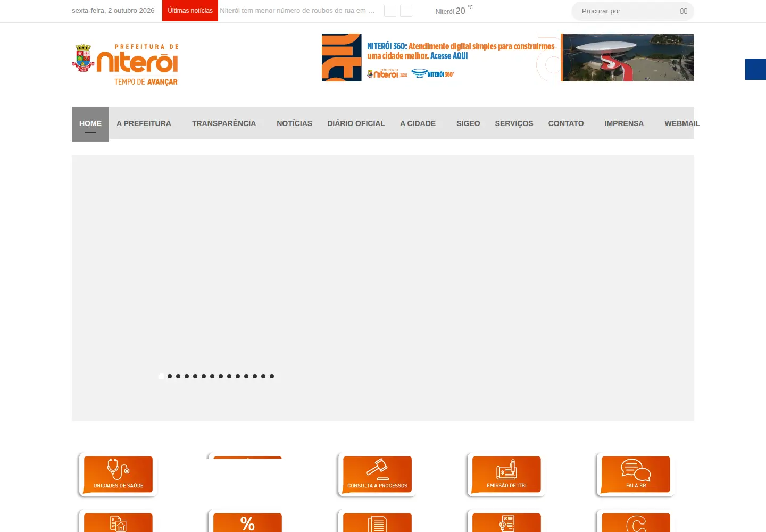The image size is (766, 532).
Task: Open the A Cidade menu
Action: (418, 123)
